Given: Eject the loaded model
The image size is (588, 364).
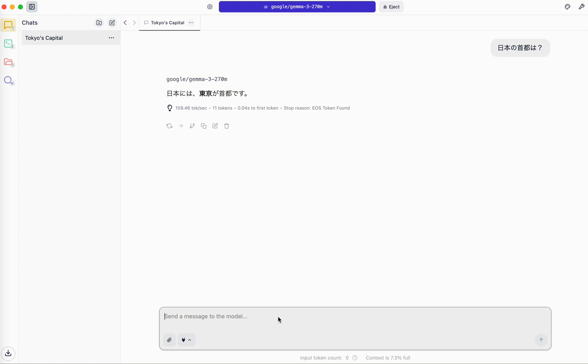Looking at the screenshot, I should pos(391,7).
